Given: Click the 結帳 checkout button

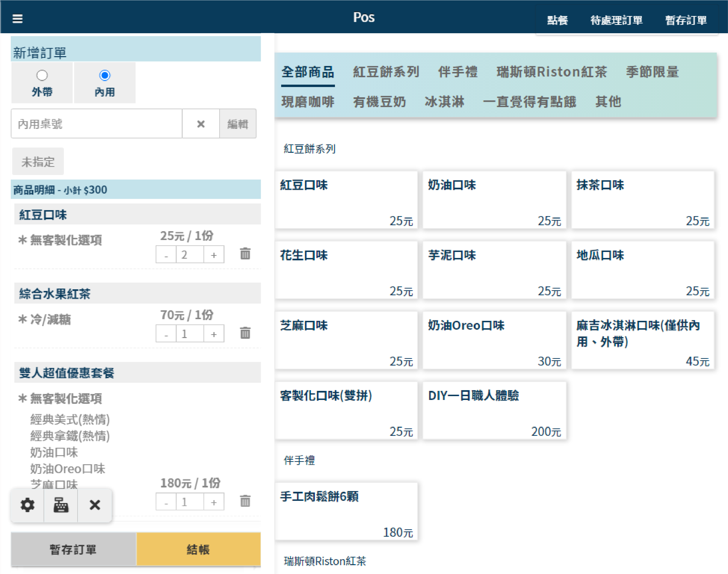Looking at the screenshot, I should (x=198, y=549).
